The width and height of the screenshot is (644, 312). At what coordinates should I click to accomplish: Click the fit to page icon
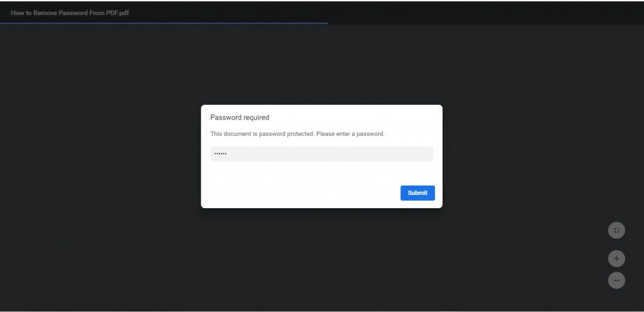point(616,230)
